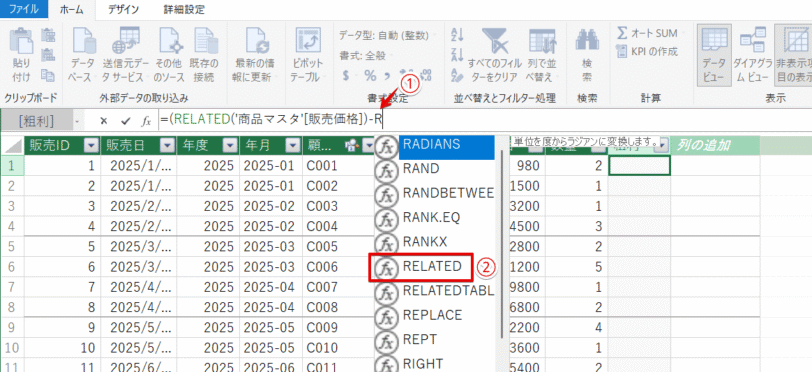The width and height of the screenshot is (812, 372).
Task: Open the data service import (送信元データサービス) button
Action: coord(125,54)
